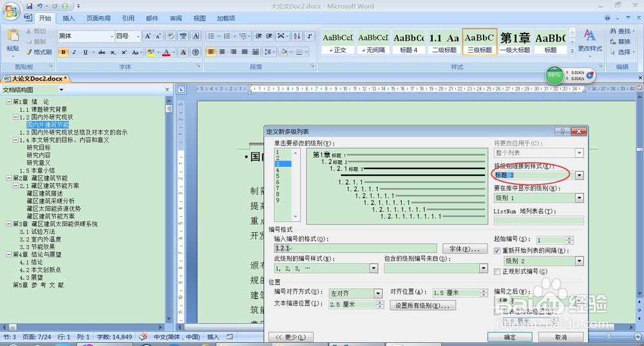Select 3.1 试验方法 in document map
Screen dimensions: 644x346
point(37,232)
